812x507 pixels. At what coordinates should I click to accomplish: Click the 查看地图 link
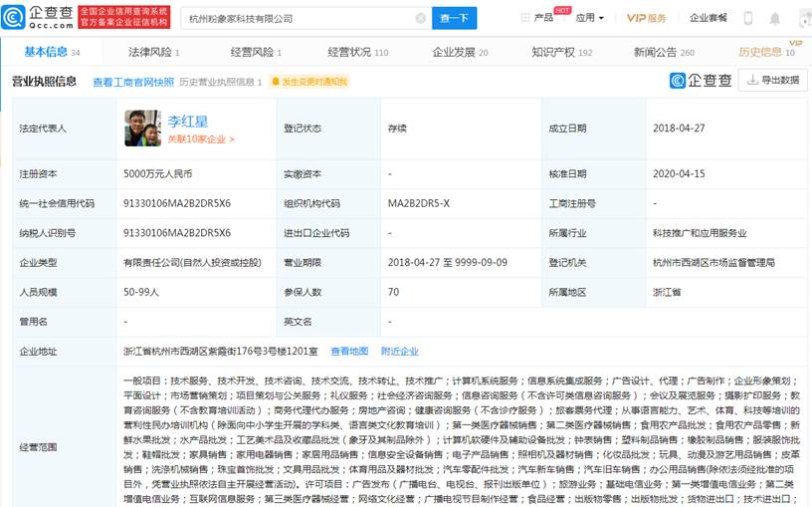click(349, 351)
